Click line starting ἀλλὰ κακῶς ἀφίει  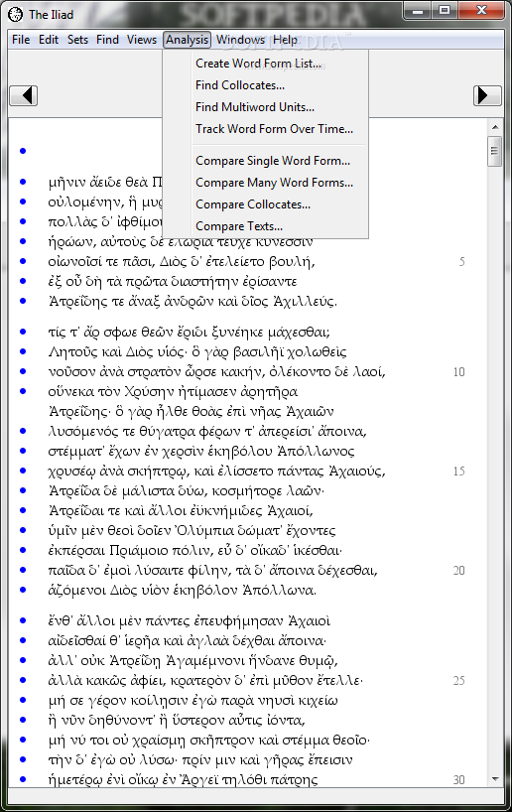(x=205, y=680)
